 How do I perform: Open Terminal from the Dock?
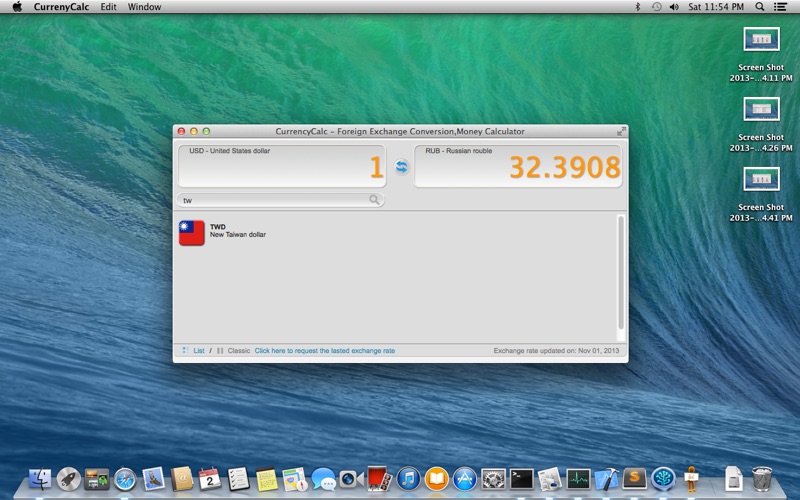(x=521, y=479)
